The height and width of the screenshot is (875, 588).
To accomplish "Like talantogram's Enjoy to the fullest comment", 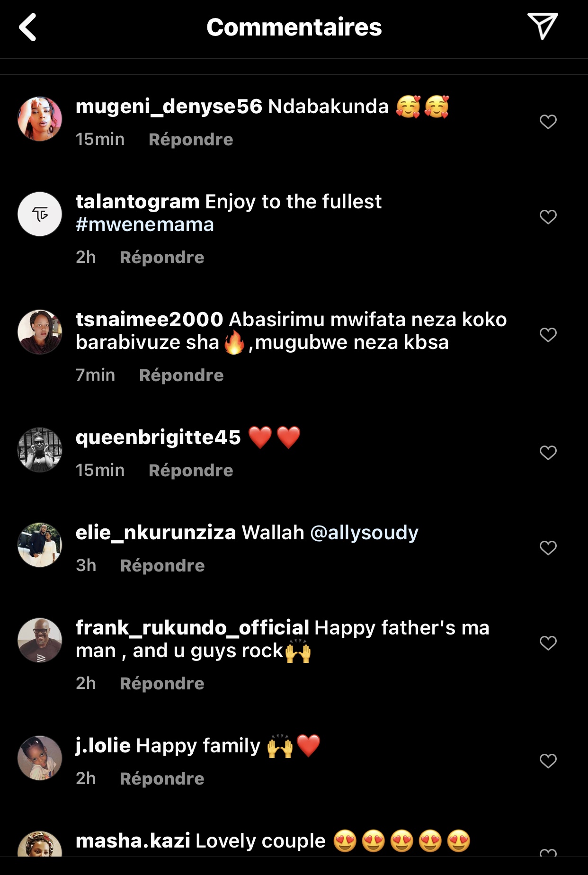I will click(x=548, y=217).
